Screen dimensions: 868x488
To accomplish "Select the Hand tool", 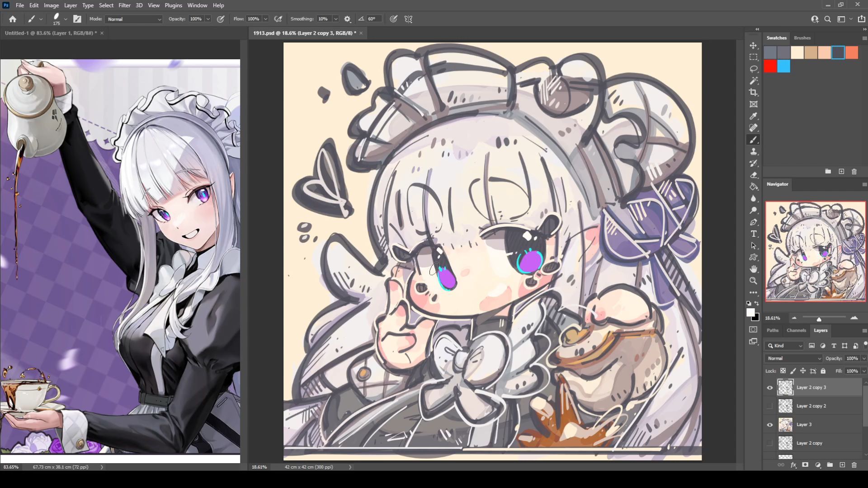I will click(753, 269).
